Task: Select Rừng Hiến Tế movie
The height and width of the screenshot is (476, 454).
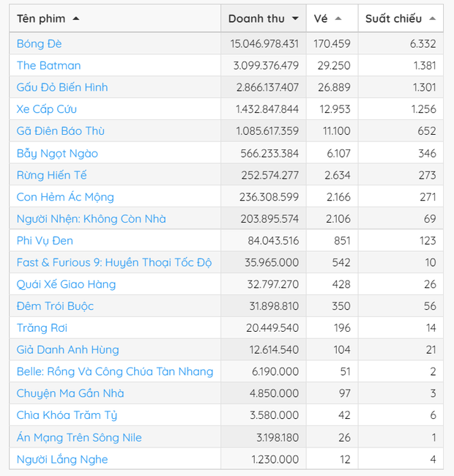Action: coord(52,175)
